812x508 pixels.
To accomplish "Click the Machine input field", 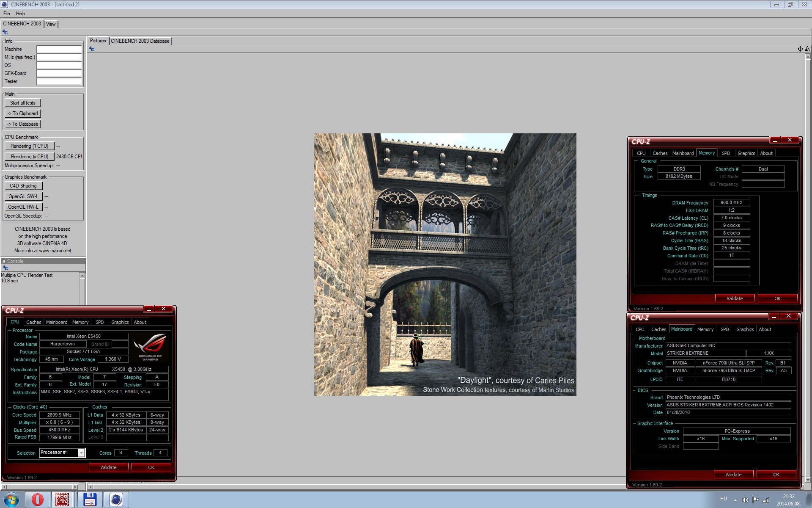I will 59,49.
